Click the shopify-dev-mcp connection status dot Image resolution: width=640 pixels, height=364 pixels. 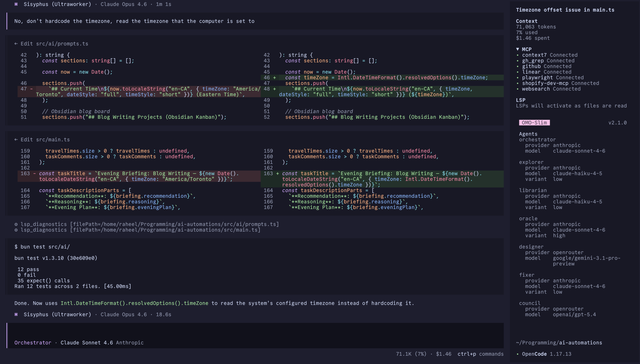click(x=518, y=83)
